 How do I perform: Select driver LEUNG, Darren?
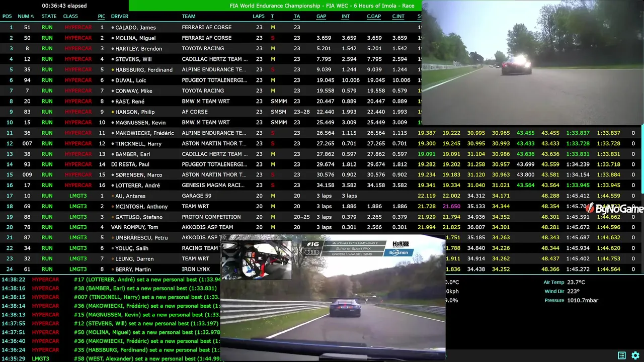[x=134, y=259]
